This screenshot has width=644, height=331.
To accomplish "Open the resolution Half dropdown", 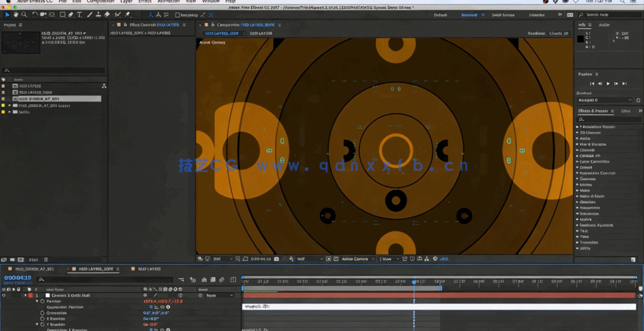I will click(309, 259).
